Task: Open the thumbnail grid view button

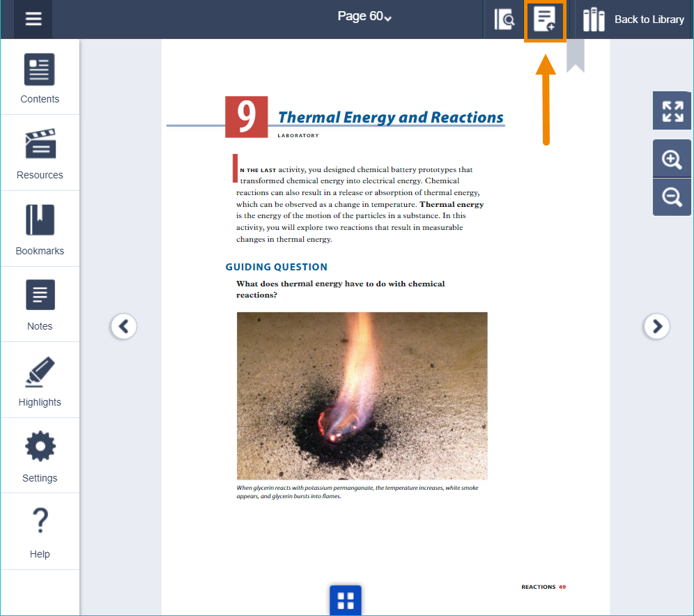Action: (346, 601)
